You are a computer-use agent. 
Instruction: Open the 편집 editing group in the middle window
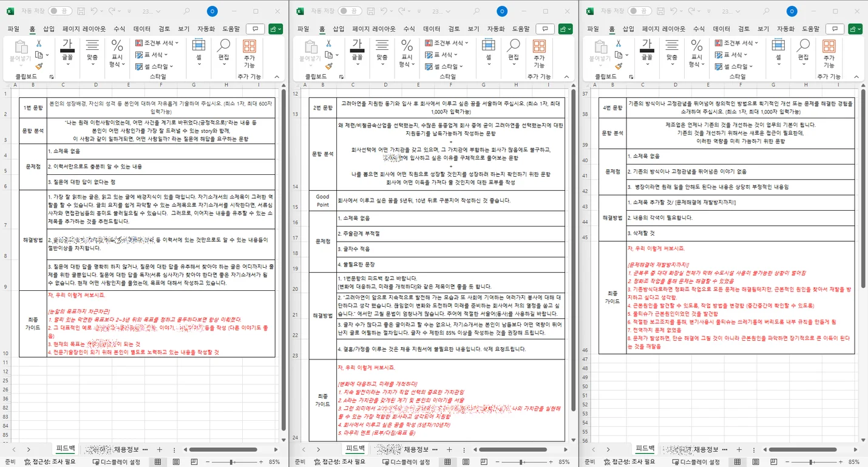514,53
